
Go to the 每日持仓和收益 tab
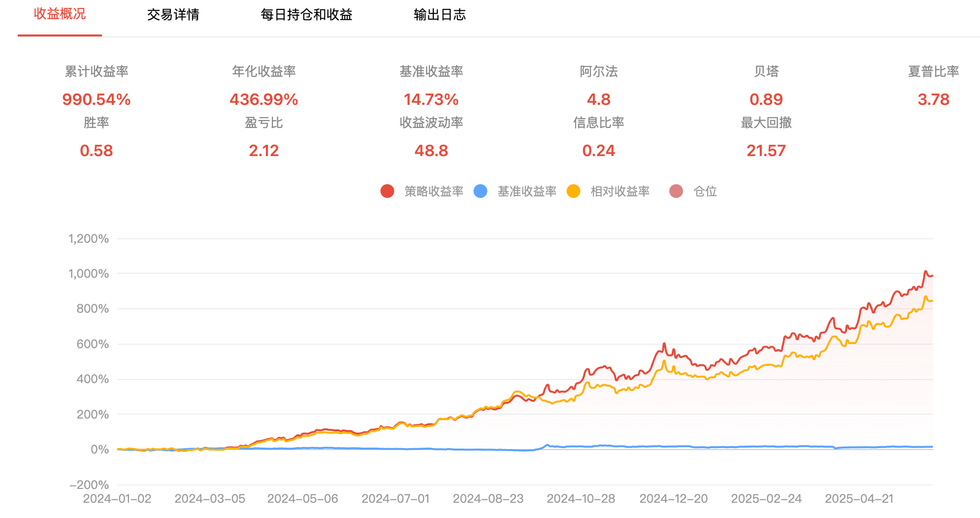pos(306,15)
